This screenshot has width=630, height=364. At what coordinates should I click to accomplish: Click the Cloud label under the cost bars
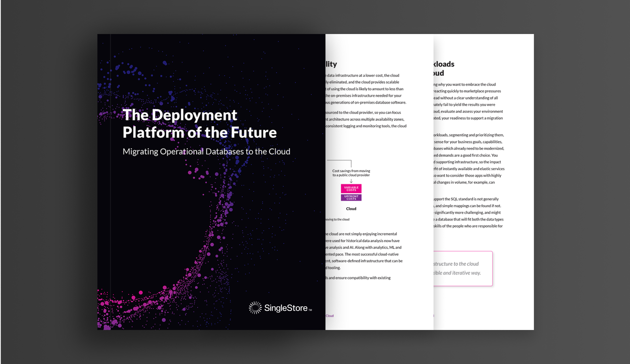351,208
